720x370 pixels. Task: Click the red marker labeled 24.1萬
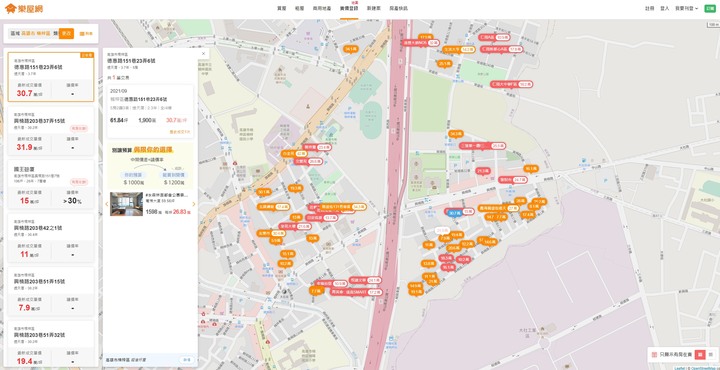pos(366,280)
